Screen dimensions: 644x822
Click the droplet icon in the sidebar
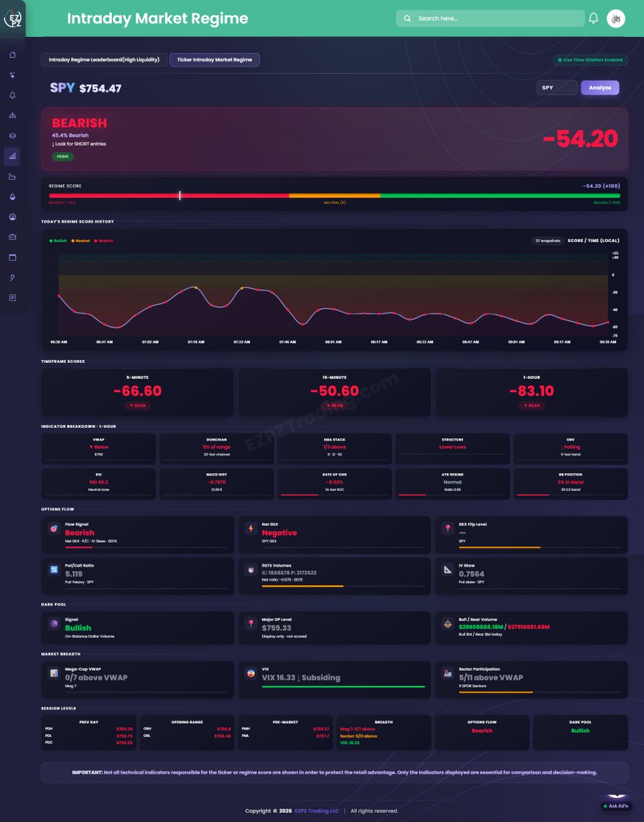12,197
